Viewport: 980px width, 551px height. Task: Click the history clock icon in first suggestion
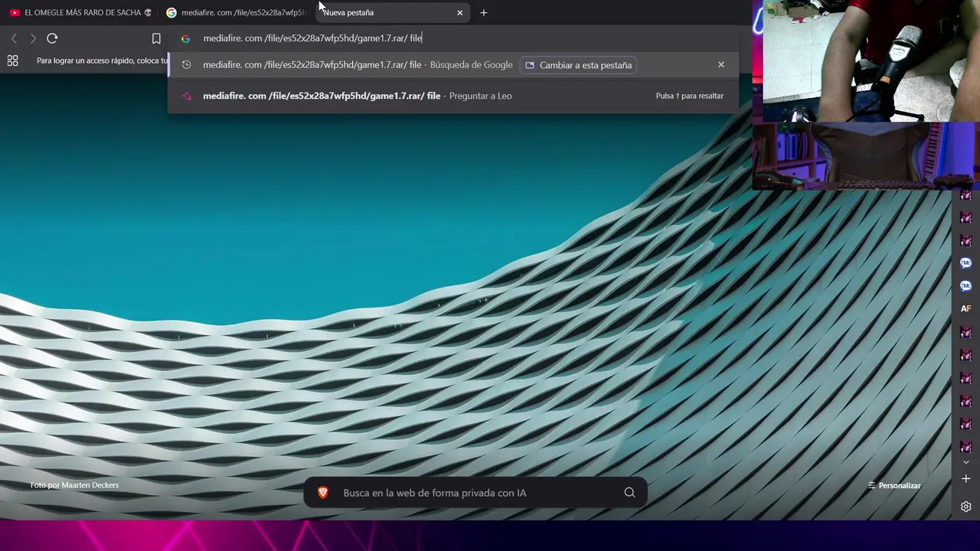click(186, 65)
